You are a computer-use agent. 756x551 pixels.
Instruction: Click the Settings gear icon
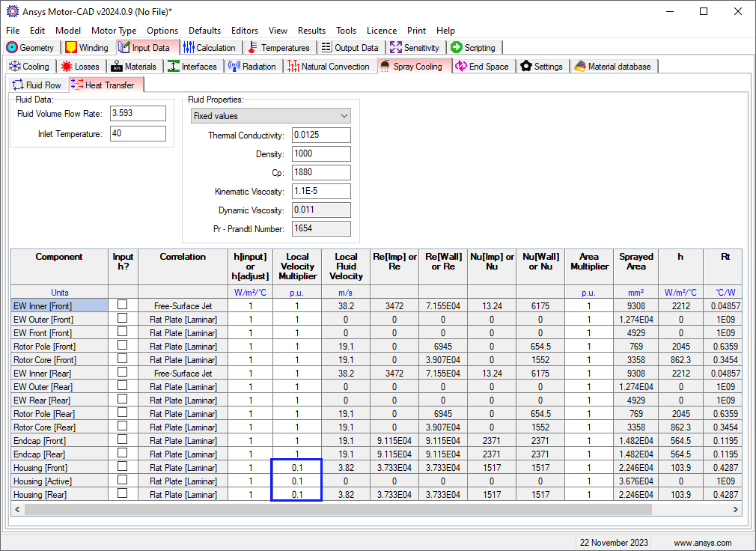(x=526, y=67)
